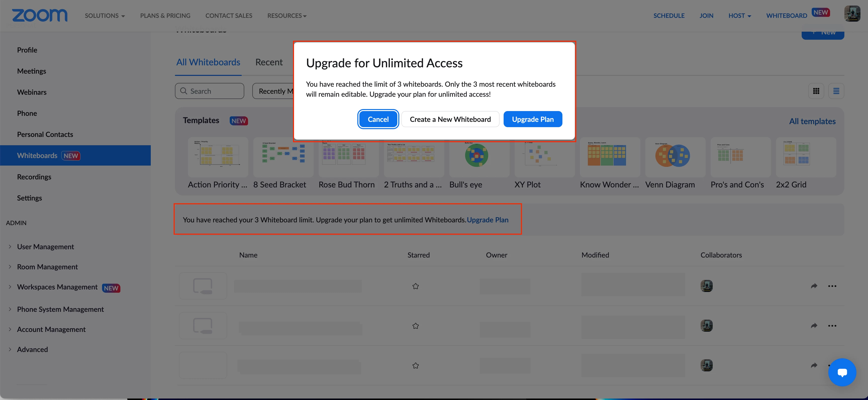Star the second whiteboard
This screenshot has width=868, height=400.
415,326
